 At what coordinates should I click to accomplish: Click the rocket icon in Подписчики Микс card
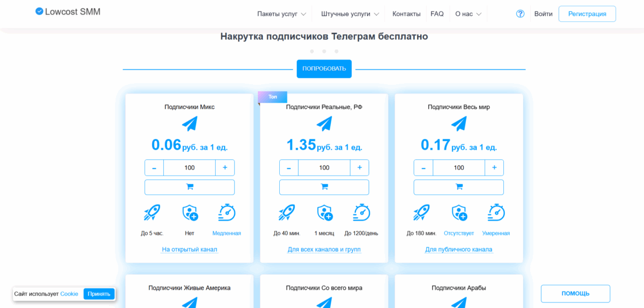(152, 212)
